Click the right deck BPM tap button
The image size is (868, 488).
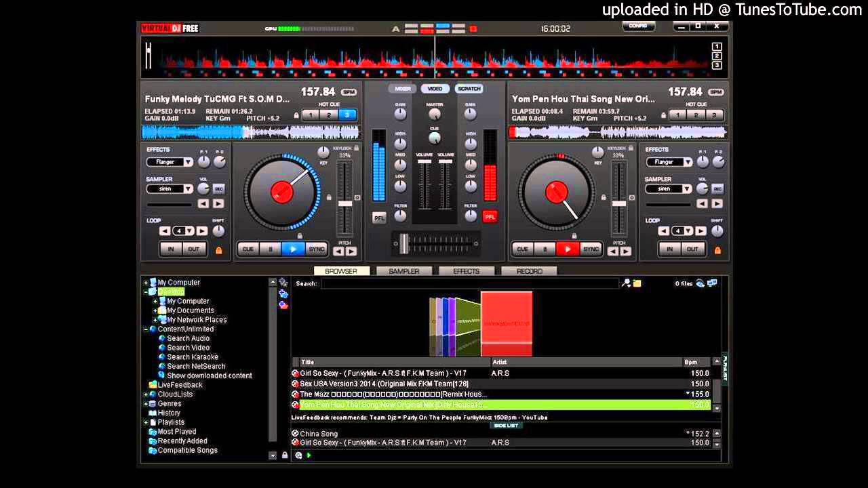pos(716,92)
